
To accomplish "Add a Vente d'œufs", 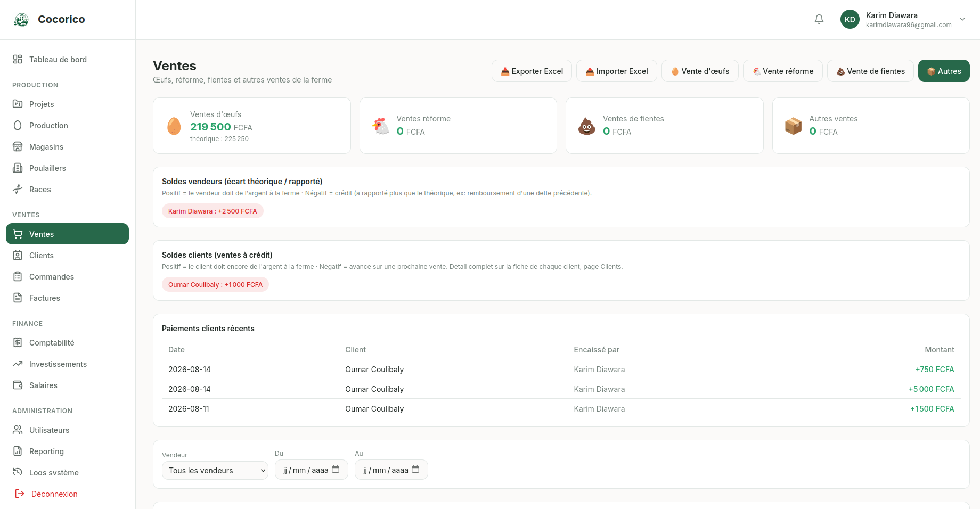I will click(x=700, y=71).
